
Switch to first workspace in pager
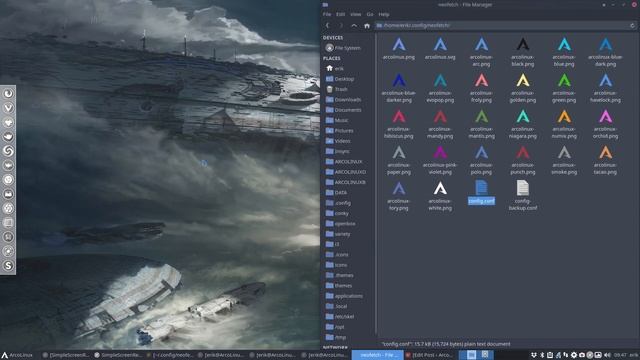click(x=471, y=355)
